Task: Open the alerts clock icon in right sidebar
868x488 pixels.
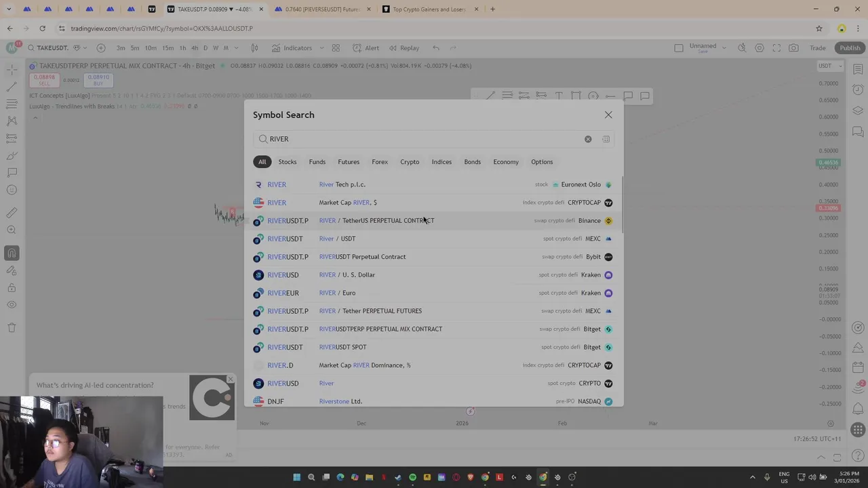Action: click(x=858, y=89)
